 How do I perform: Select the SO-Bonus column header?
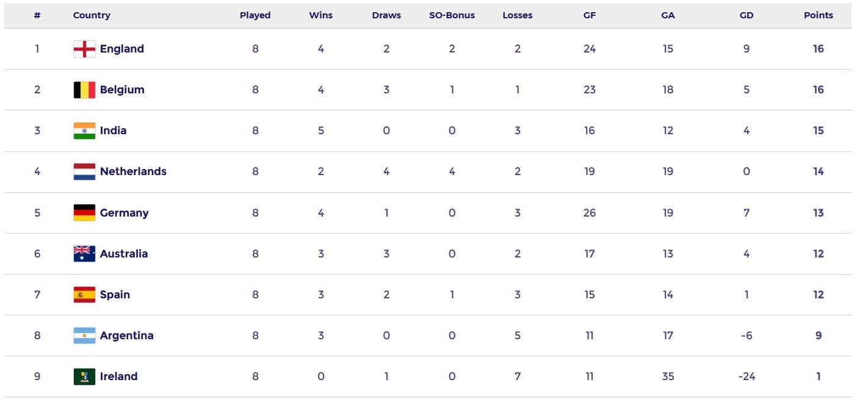(452, 15)
